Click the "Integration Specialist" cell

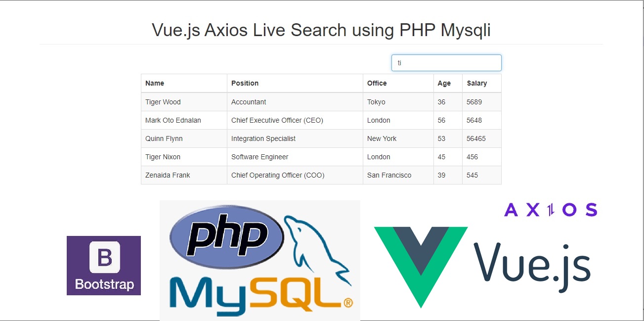click(x=295, y=138)
